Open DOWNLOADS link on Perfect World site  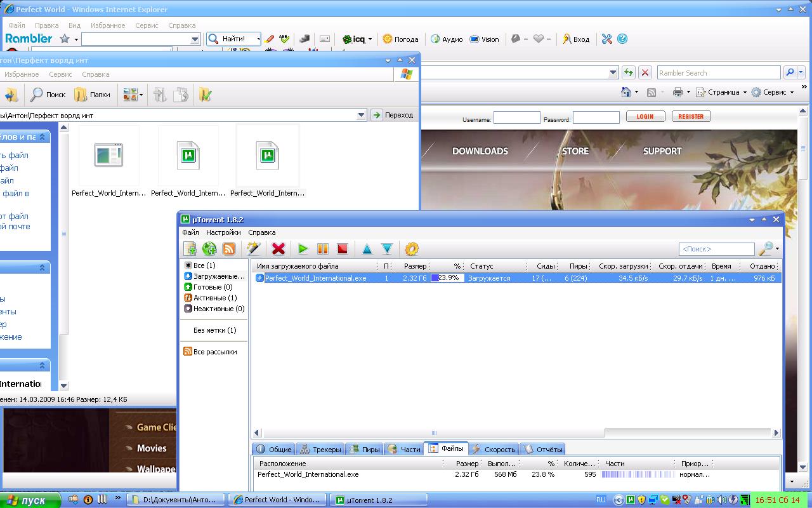tap(480, 151)
